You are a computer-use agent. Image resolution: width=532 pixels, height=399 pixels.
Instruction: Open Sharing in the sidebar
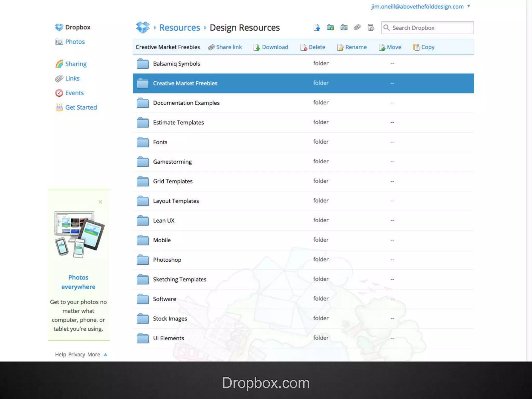[71, 64]
